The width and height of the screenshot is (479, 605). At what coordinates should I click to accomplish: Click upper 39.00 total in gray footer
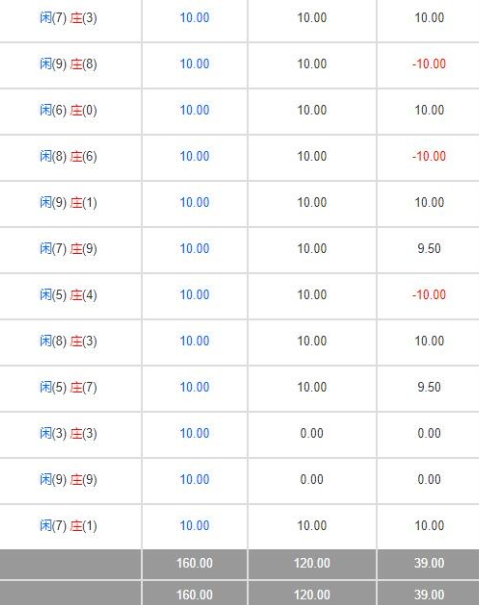429,563
